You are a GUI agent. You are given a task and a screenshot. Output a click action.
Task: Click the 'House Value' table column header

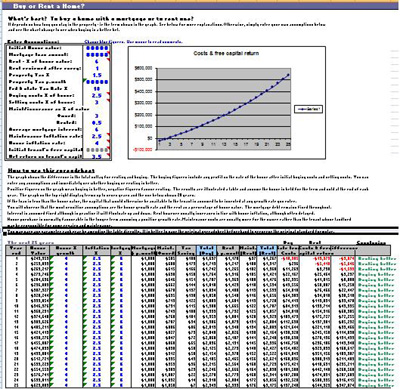(x=37, y=250)
